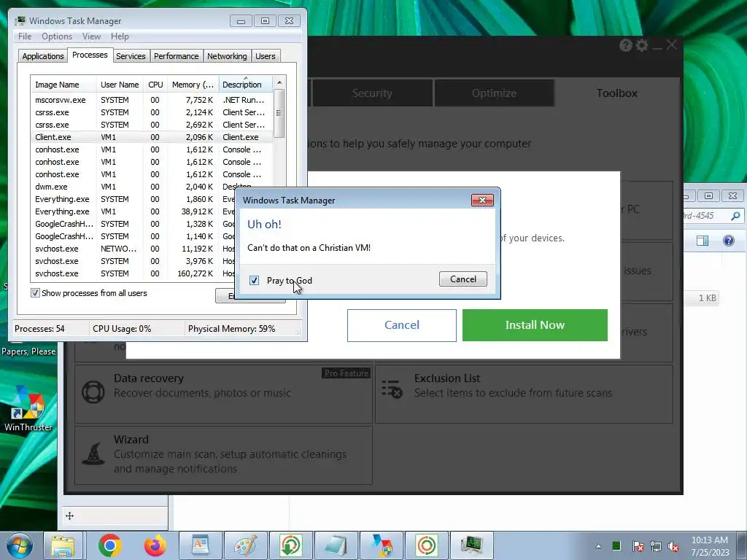Select the mscorsvw.exe process row
Image resolution: width=747 pixels, height=560 pixels.
(152, 100)
